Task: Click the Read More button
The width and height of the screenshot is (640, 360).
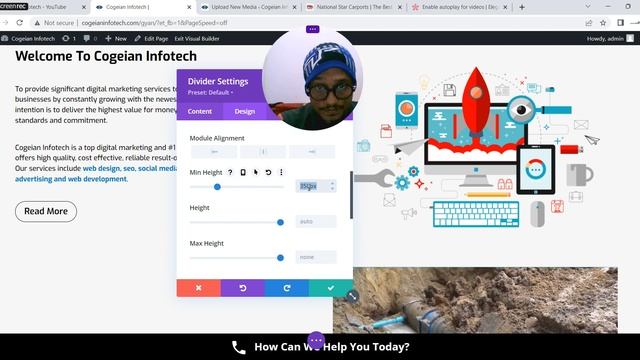Action: [x=46, y=211]
